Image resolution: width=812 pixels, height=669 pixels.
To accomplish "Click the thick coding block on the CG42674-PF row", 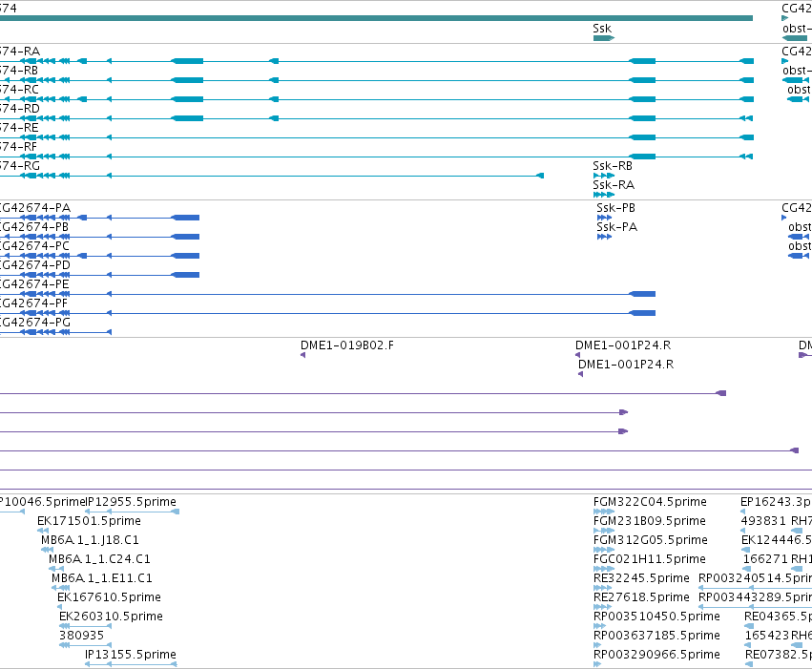I will [x=642, y=313].
